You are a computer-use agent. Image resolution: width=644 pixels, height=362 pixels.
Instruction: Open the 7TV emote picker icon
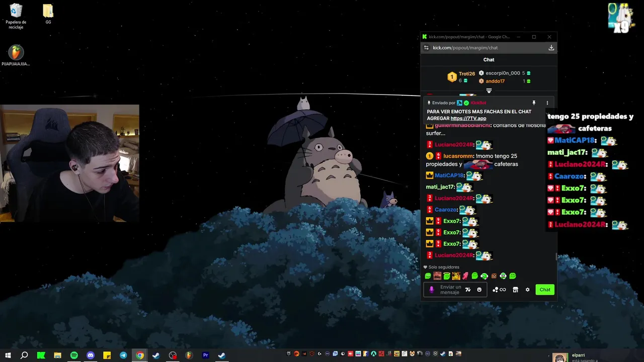click(468, 290)
